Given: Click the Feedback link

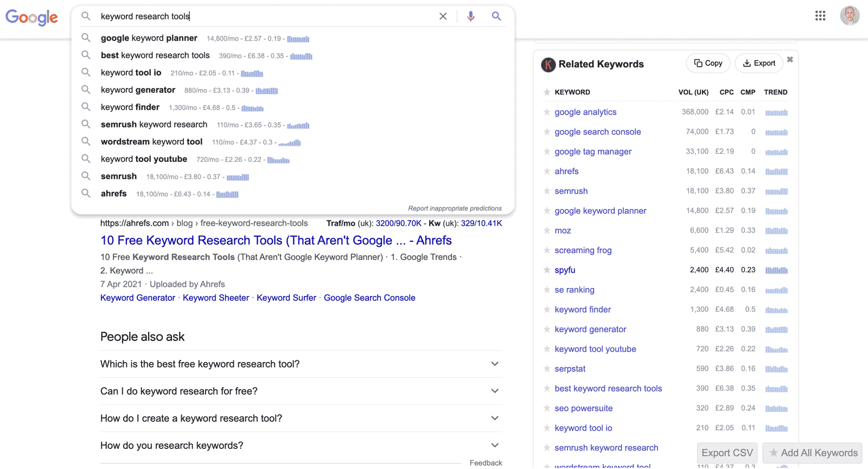Looking at the screenshot, I should (x=486, y=463).
